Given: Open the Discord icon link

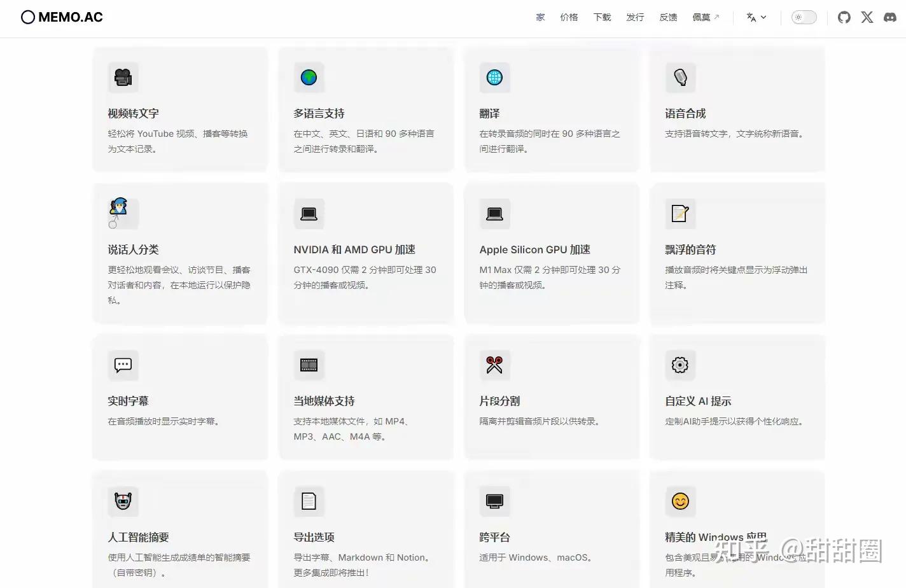Looking at the screenshot, I should (890, 17).
